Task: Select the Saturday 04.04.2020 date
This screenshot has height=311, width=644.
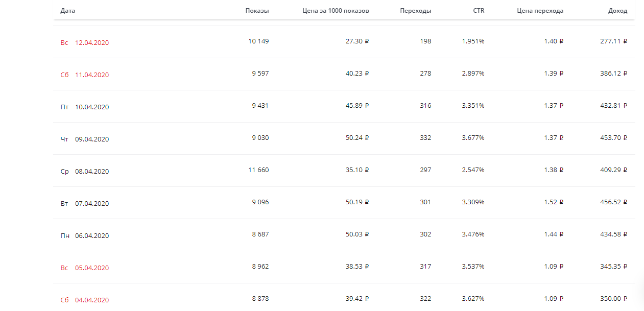Action: [x=91, y=300]
